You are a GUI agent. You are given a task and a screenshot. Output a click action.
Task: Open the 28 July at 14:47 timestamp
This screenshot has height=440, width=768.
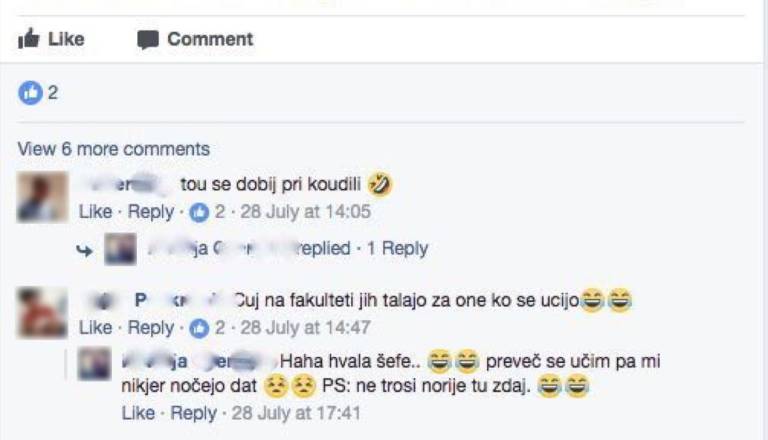[306, 328]
